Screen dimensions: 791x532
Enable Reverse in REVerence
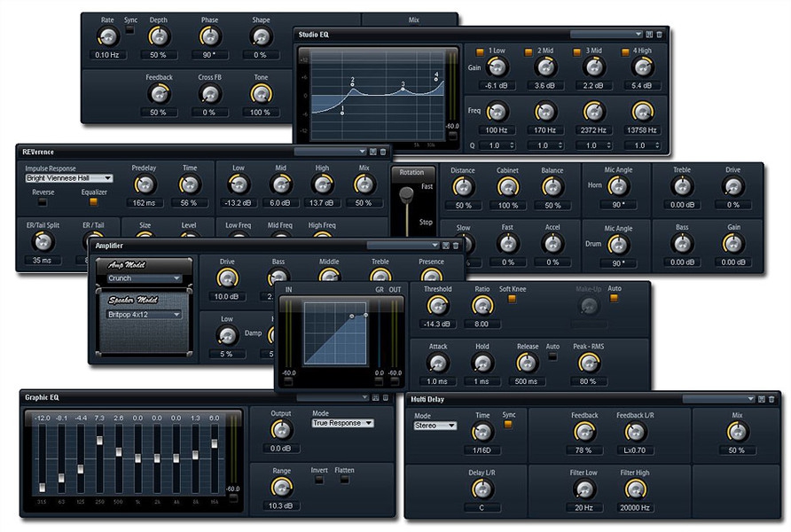pos(43,202)
